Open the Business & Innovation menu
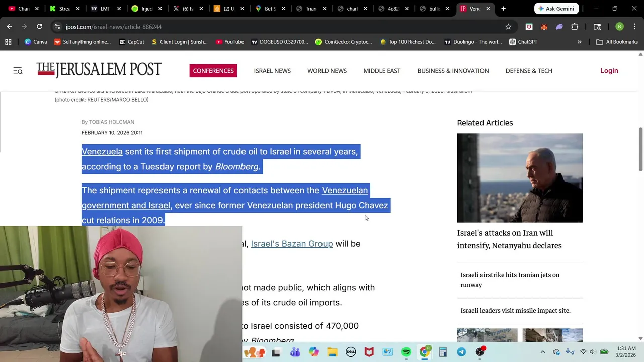The width and height of the screenshot is (644, 362). [453, 71]
